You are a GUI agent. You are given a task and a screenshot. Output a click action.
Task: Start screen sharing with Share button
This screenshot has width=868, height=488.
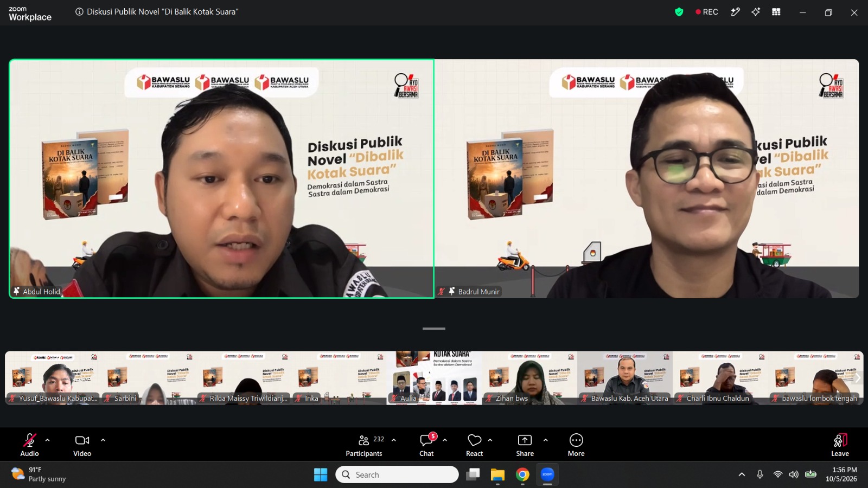click(525, 445)
